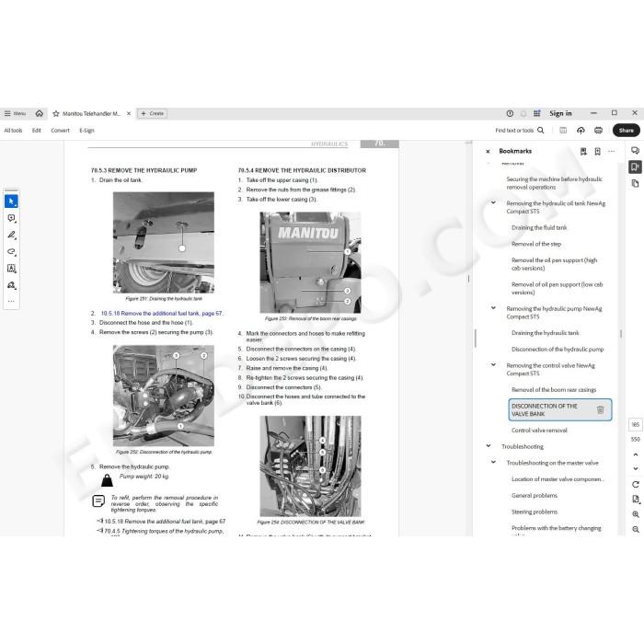Open Removal the oil pan support (high cab) bookmark
644x644 pixels.
pos(554,264)
